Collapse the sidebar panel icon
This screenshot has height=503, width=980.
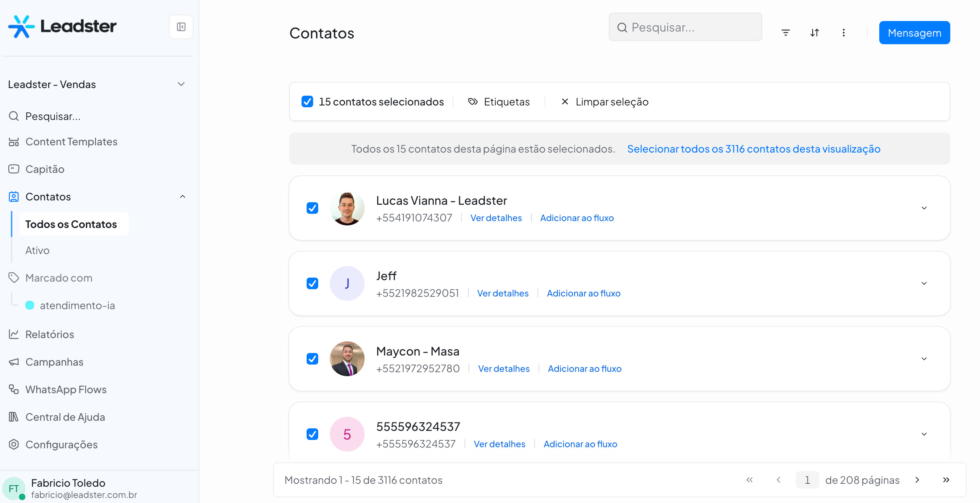181,27
